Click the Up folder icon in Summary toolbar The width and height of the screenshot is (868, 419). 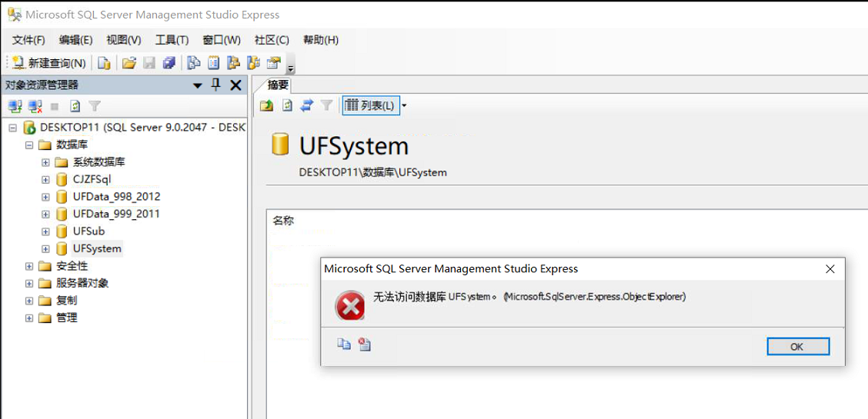tap(267, 105)
